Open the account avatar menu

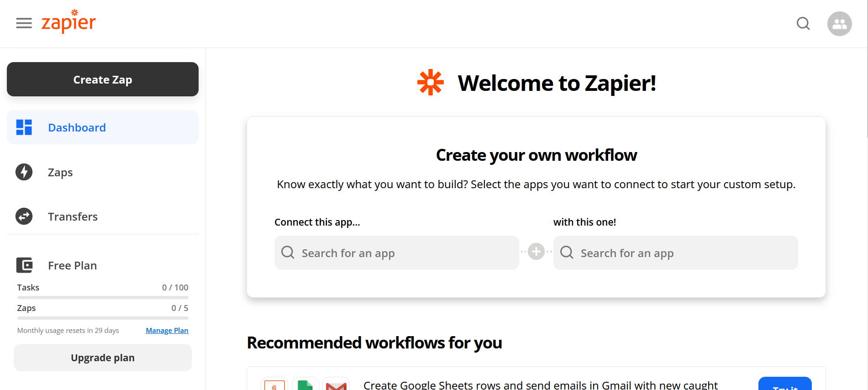839,24
